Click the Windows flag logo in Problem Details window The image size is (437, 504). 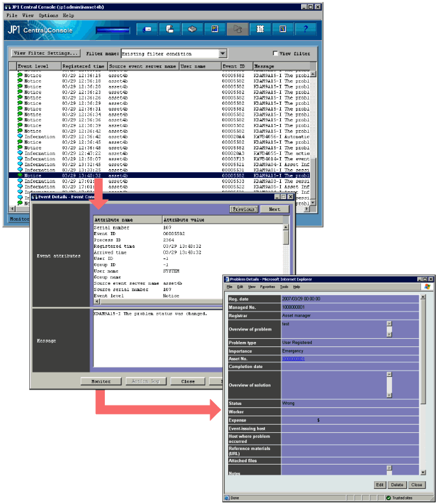tap(427, 287)
